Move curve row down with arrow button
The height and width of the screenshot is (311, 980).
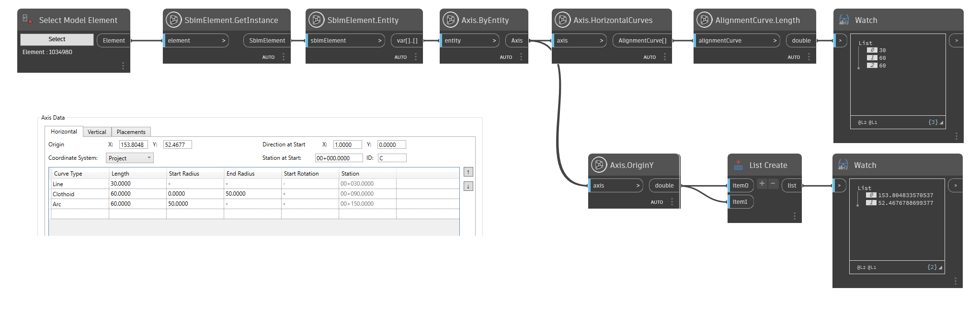(468, 186)
